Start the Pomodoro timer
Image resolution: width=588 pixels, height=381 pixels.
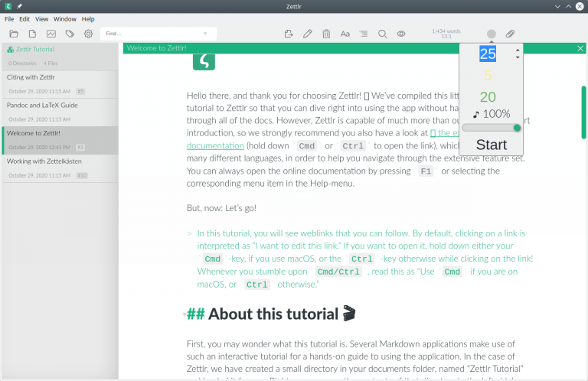click(x=492, y=145)
